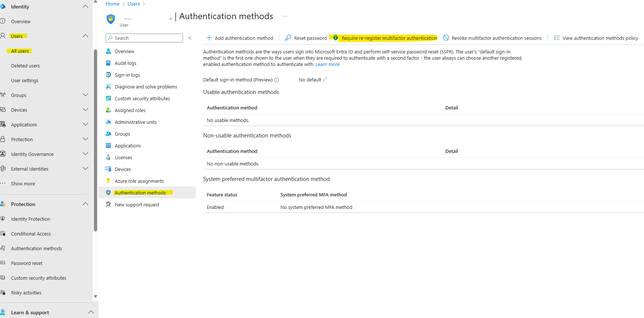Click Add authentication method button label
Image resolution: width=644 pixels, height=318 pixels.
pyautogui.click(x=244, y=38)
